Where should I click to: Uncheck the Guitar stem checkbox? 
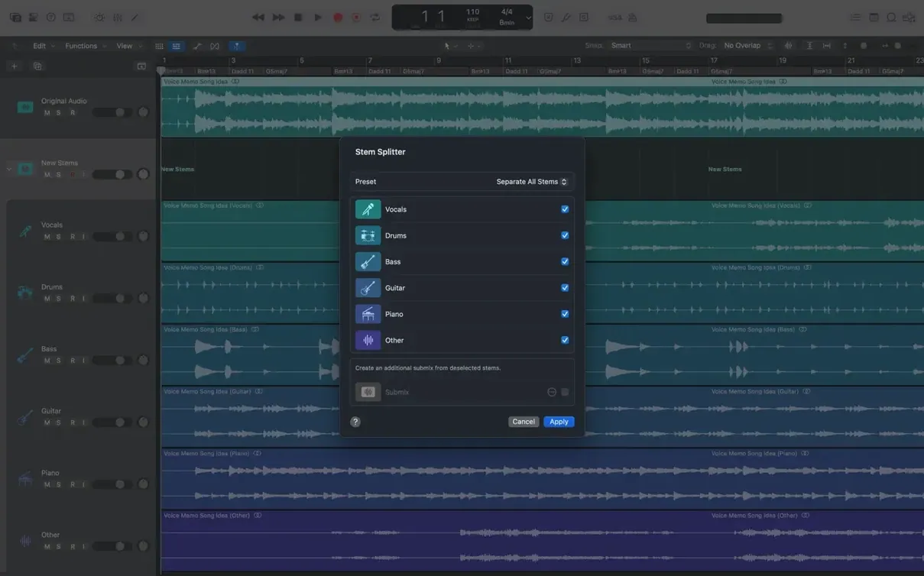(565, 288)
